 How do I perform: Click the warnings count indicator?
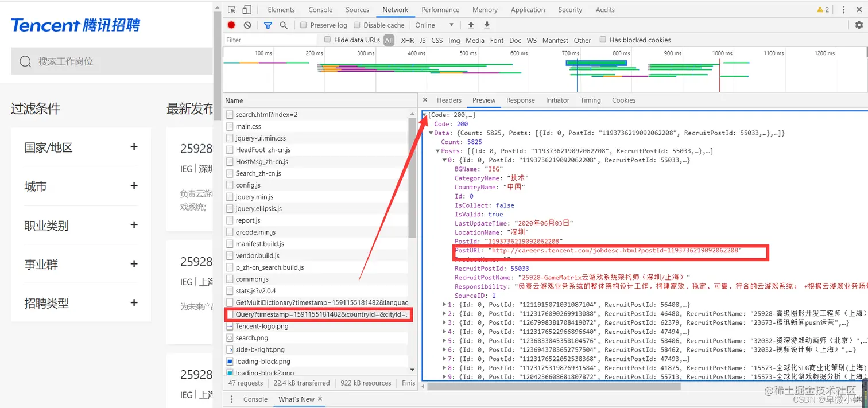pos(823,10)
